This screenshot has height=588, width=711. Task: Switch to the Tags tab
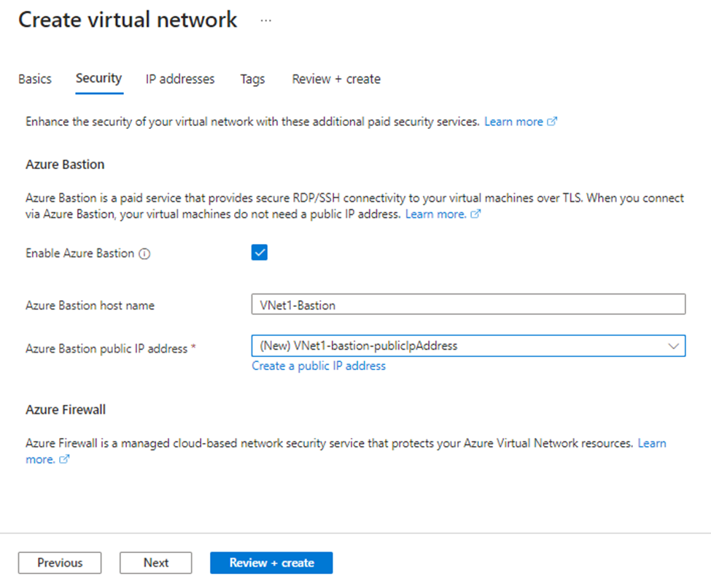click(252, 79)
